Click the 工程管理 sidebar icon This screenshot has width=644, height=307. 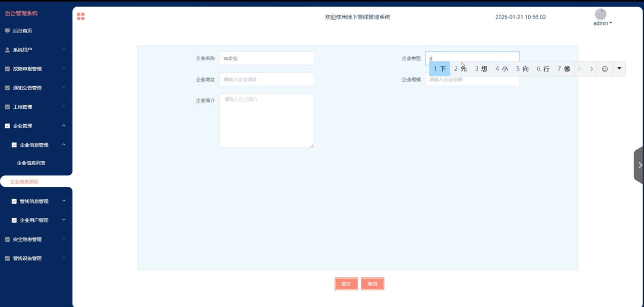click(7, 107)
